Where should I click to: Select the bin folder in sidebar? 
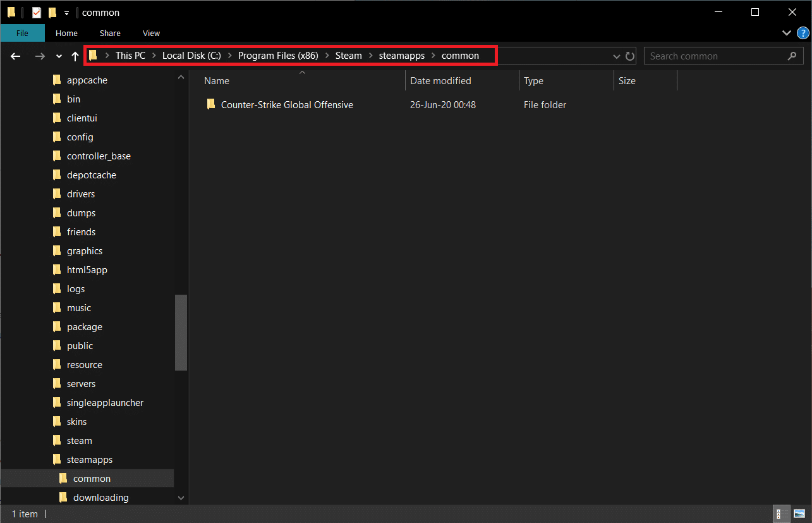[73, 99]
